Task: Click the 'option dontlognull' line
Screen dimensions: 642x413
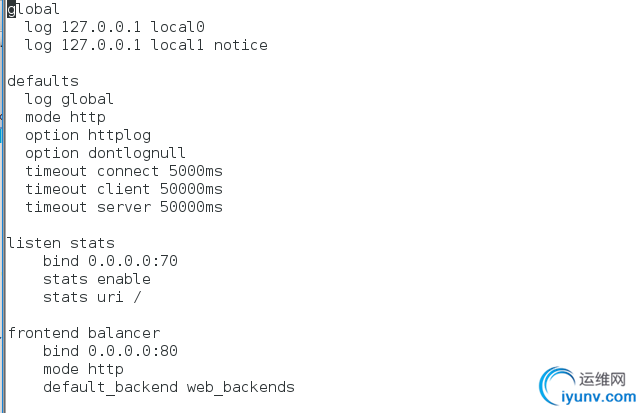Action: (105, 153)
